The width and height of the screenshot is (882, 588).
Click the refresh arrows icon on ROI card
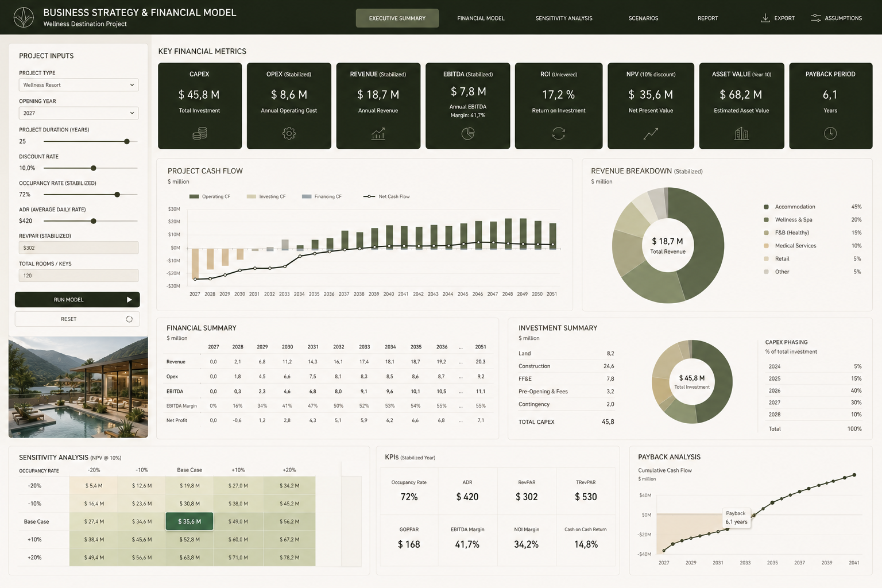pyautogui.click(x=559, y=134)
